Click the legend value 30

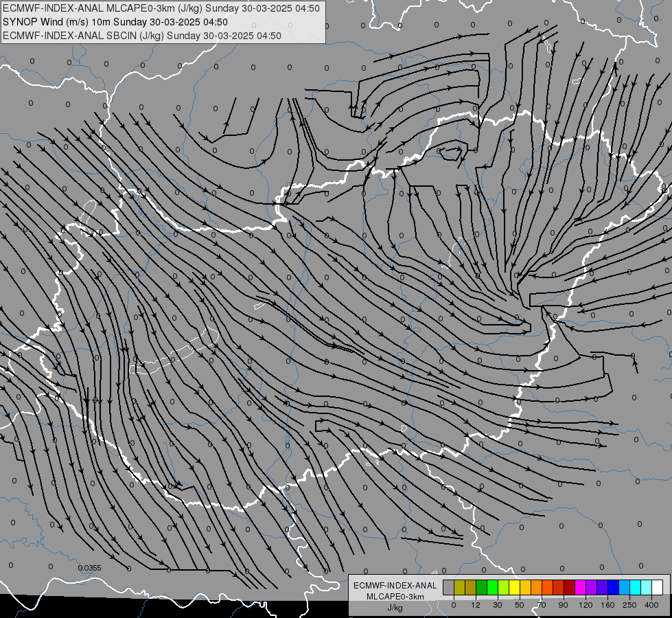click(498, 605)
